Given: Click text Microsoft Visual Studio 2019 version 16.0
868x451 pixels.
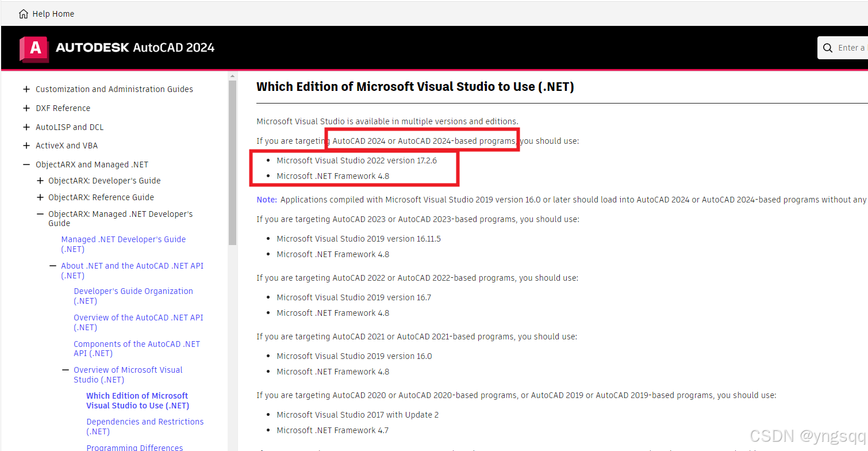Looking at the screenshot, I should click(354, 356).
